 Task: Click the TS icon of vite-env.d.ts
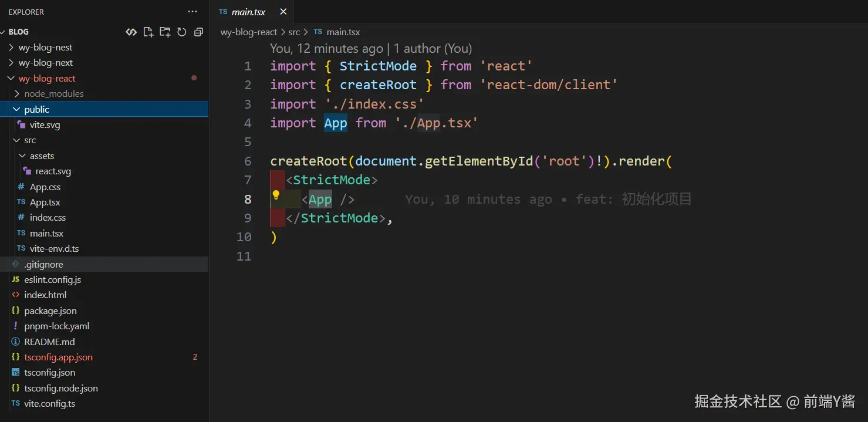pyautogui.click(x=21, y=248)
